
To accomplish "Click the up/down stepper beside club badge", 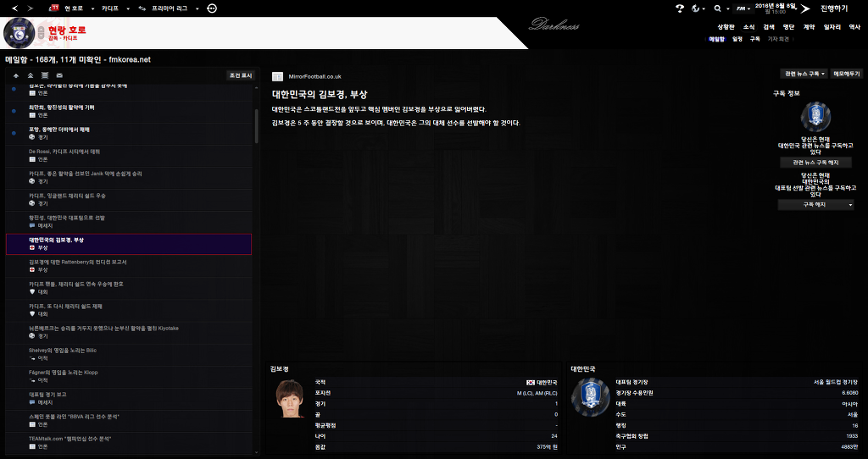I will pyautogui.click(x=42, y=33).
